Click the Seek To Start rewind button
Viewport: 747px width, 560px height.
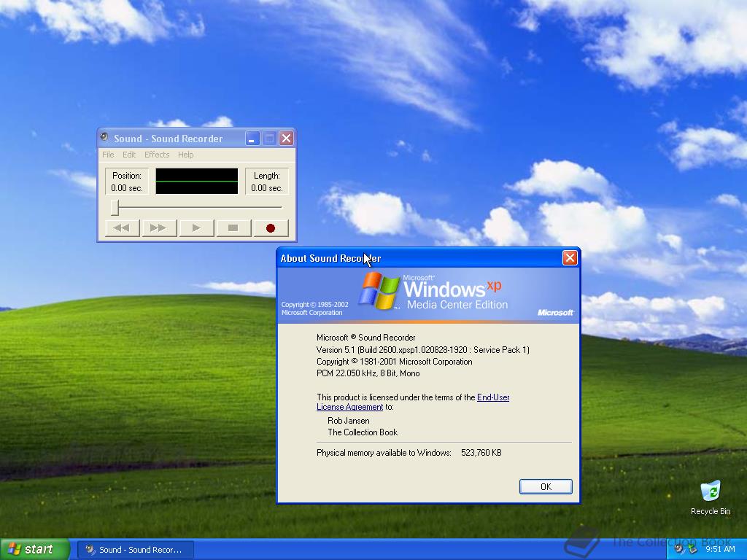point(122,228)
